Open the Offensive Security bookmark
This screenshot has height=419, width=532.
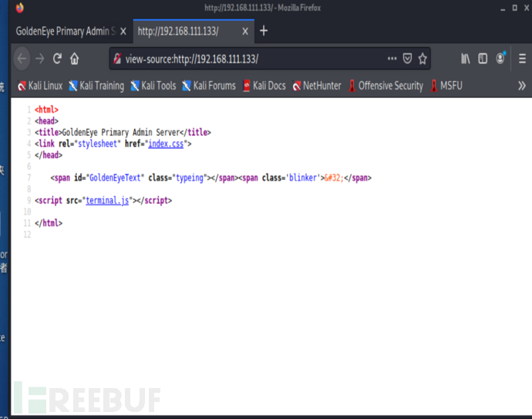click(x=386, y=86)
